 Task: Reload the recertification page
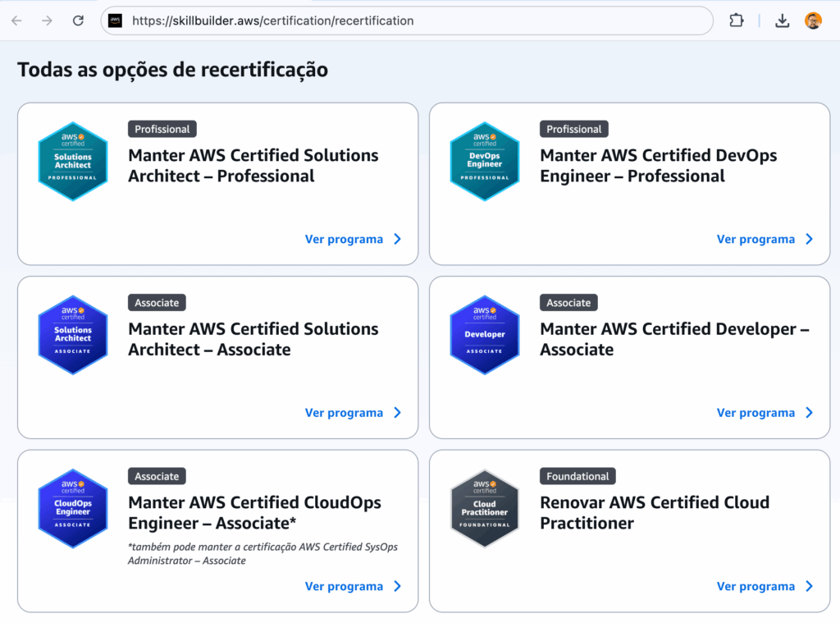(x=78, y=21)
